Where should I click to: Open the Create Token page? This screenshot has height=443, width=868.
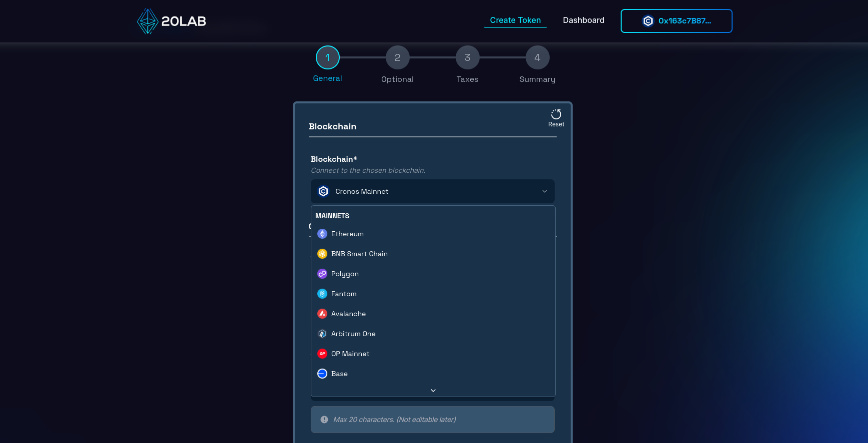[x=515, y=20]
